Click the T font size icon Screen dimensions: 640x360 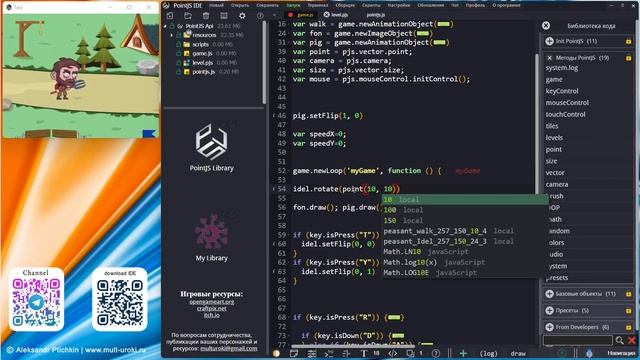click(364, 353)
